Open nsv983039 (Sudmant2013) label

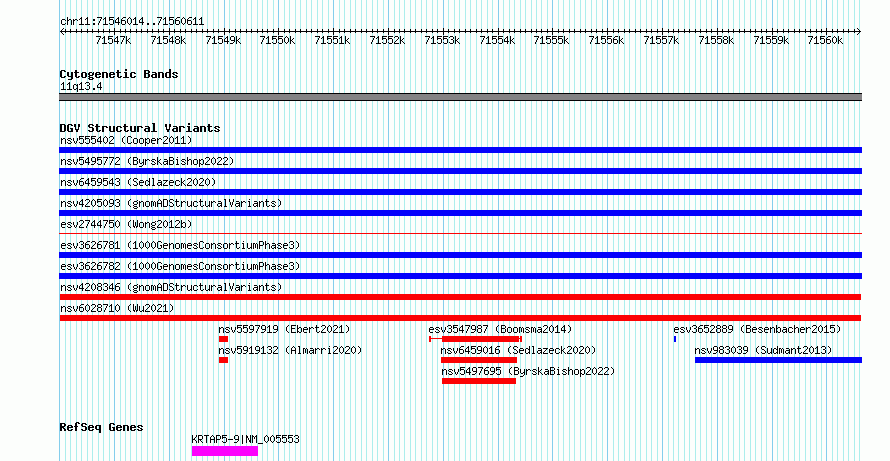763,350
